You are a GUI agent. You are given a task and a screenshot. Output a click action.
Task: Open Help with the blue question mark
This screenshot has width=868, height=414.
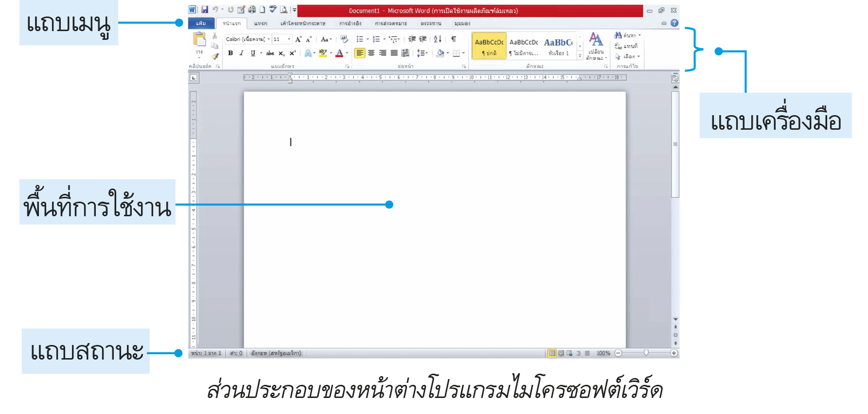tap(674, 23)
